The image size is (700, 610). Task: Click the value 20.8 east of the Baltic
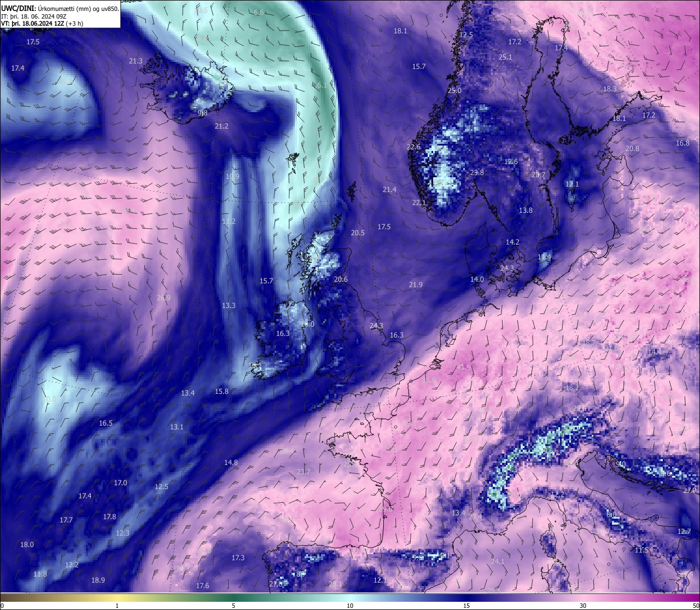pyautogui.click(x=632, y=148)
